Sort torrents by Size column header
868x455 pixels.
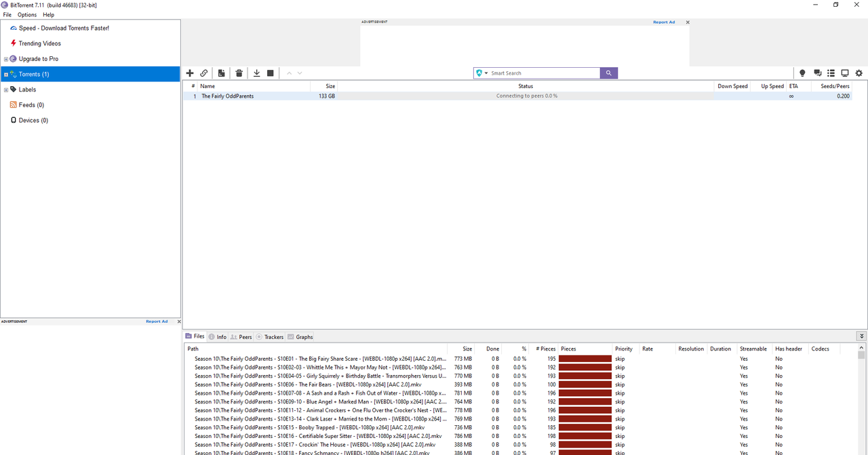pyautogui.click(x=330, y=86)
